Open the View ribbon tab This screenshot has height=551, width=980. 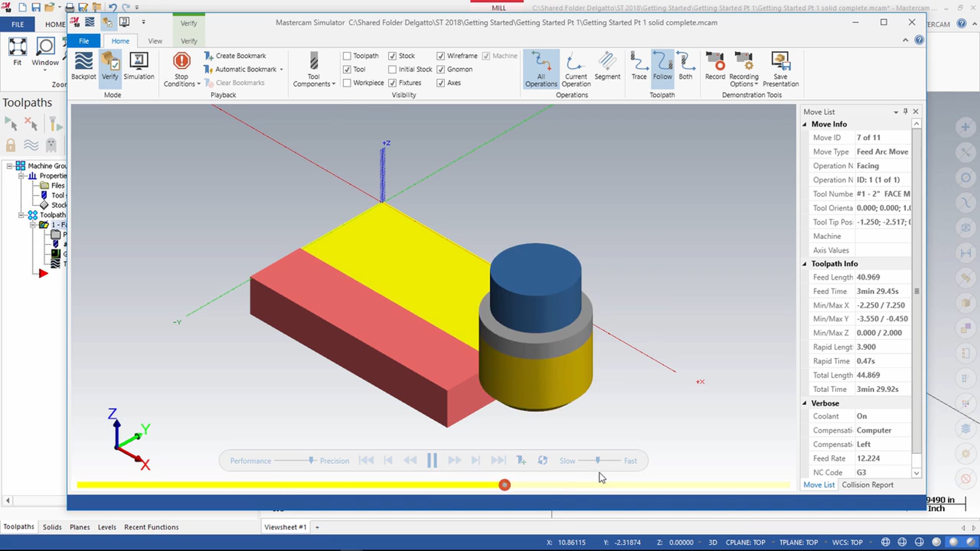coord(155,40)
